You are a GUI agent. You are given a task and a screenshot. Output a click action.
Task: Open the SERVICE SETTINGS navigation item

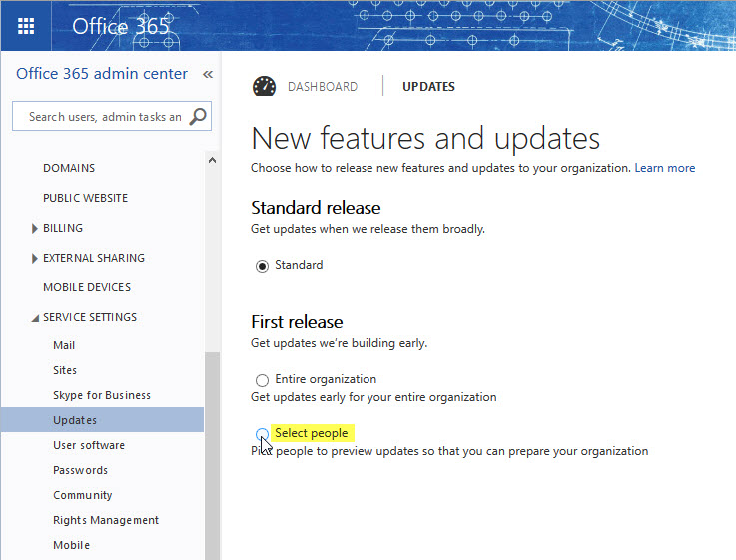click(90, 318)
